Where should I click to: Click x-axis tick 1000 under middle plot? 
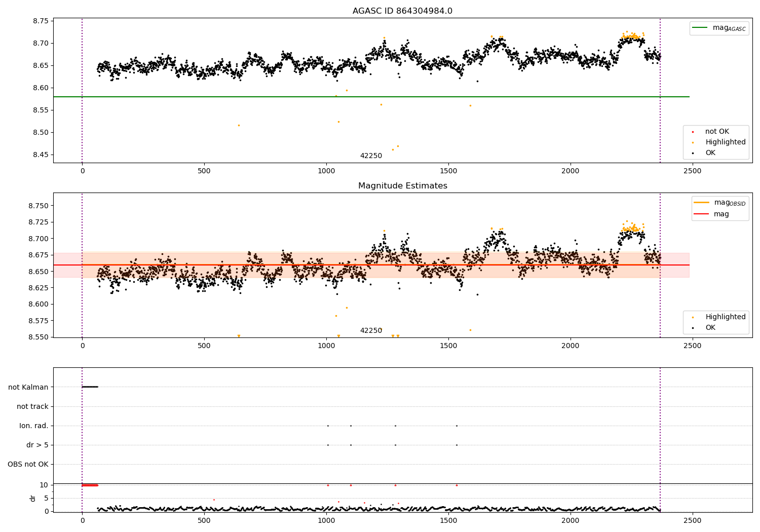pyautogui.click(x=326, y=346)
